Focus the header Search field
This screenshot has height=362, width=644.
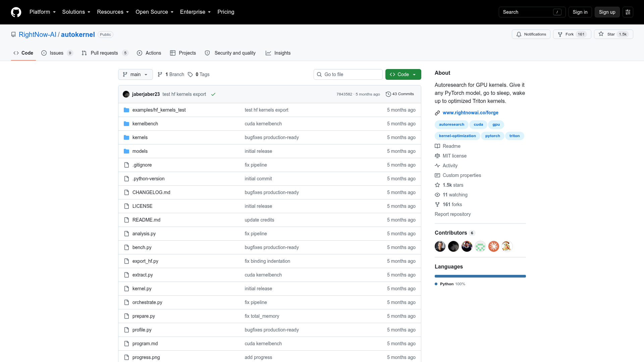point(532,12)
